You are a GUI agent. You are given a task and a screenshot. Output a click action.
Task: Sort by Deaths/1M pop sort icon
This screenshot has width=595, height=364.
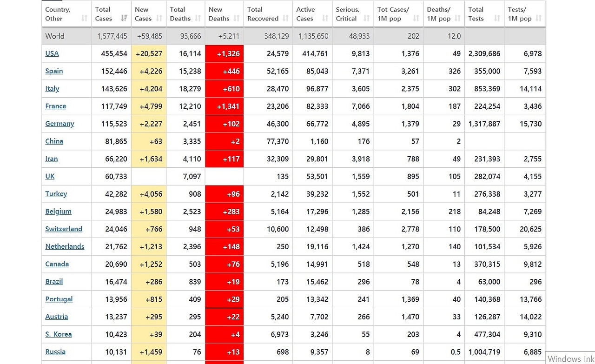[x=457, y=19]
